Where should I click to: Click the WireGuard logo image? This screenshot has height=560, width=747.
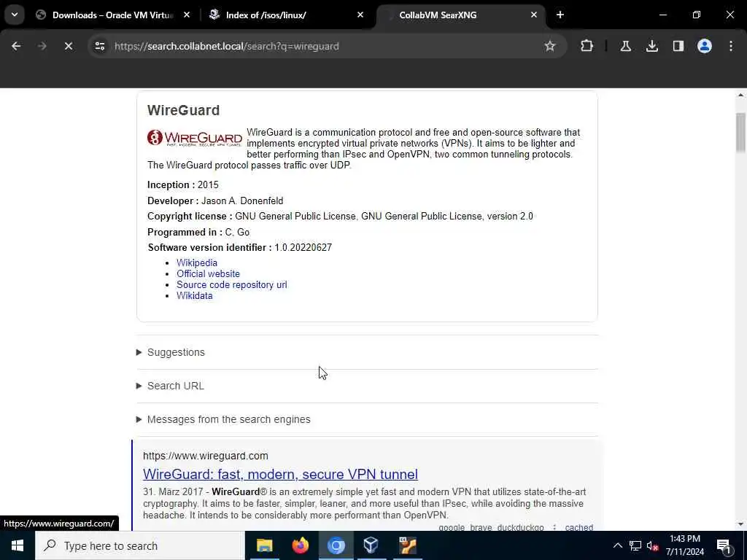(x=194, y=138)
